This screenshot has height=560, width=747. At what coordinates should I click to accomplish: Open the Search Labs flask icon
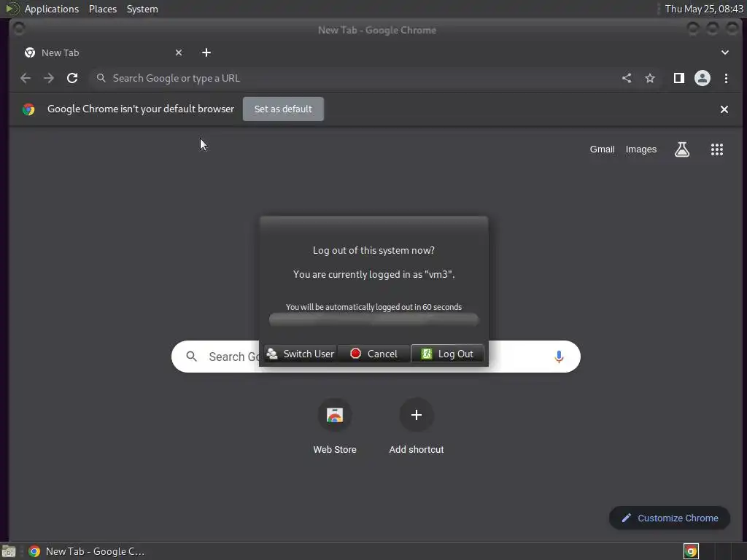click(682, 149)
